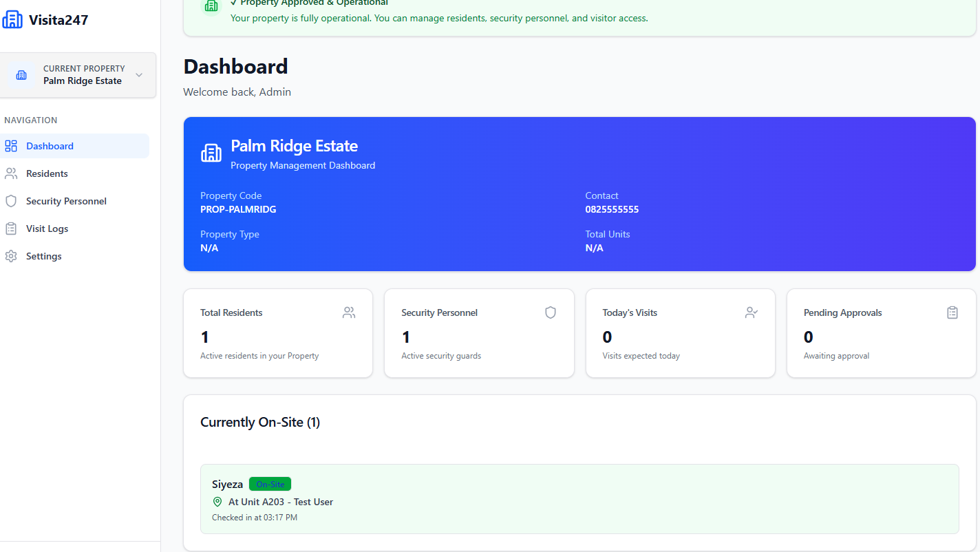
Task: Click the shield icon on Security Personnel card
Action: pyautogui.click(x=551, y=312)
